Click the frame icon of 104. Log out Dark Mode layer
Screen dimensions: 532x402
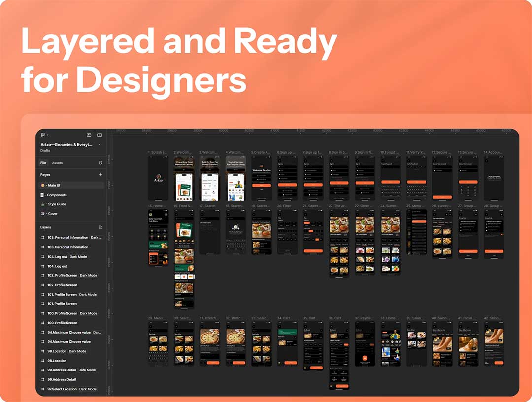point(43,257)
